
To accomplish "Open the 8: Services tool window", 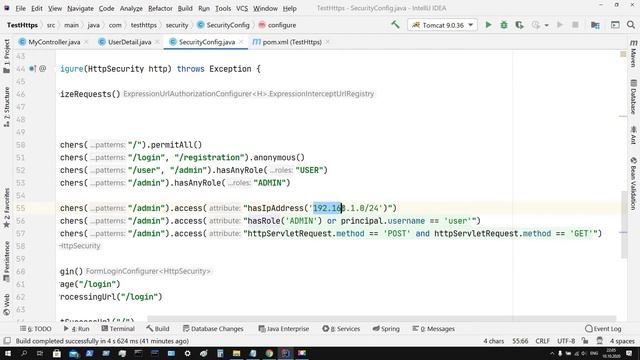I will (x=341, y=329).
